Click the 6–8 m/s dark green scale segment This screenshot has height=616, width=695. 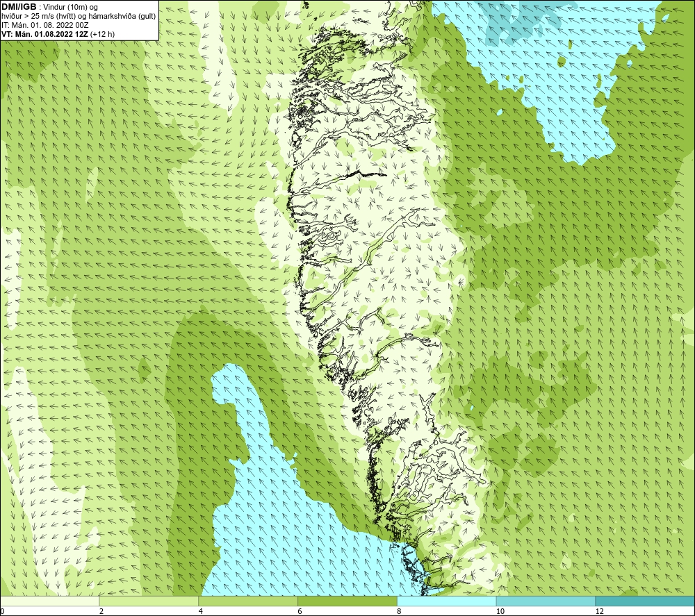pyautogui.click(x=347, y=601)
